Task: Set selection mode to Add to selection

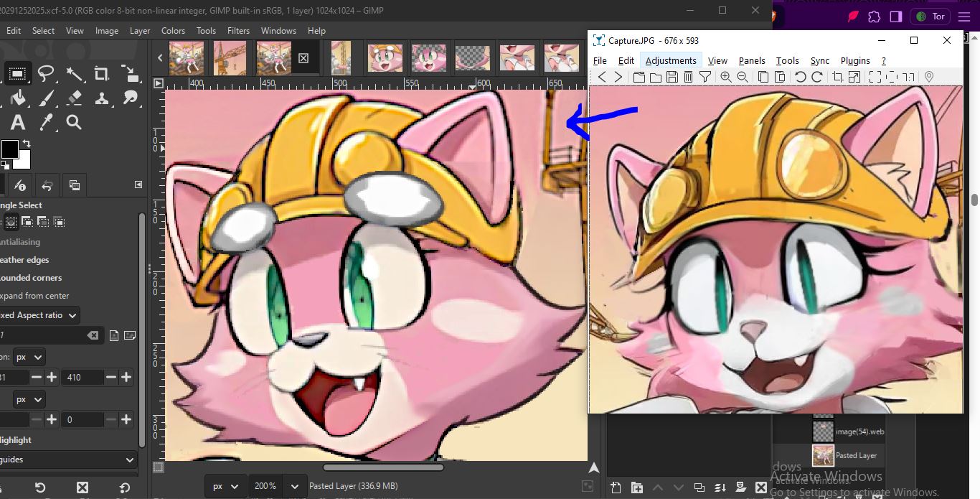Action: pyautogui.click(x=27, y=222)
